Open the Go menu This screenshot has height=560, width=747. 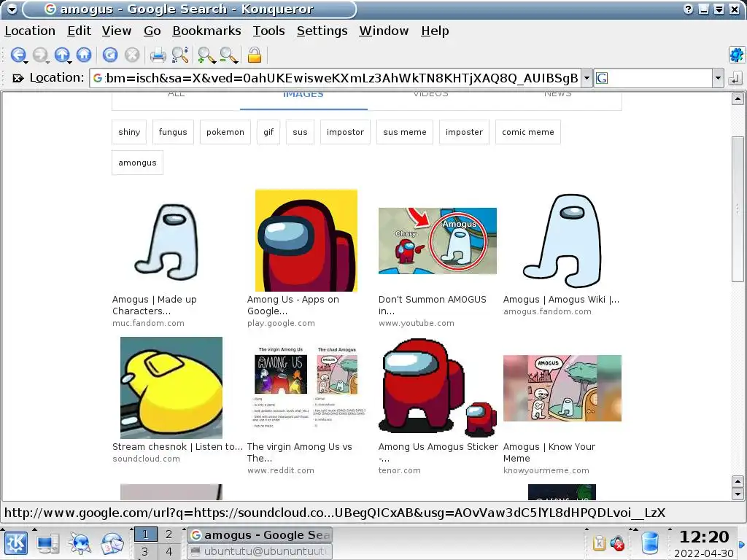coord(152,31)
